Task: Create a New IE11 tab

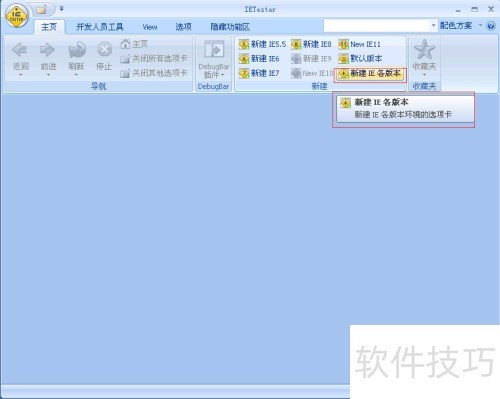Action: [x=360, y=44]
